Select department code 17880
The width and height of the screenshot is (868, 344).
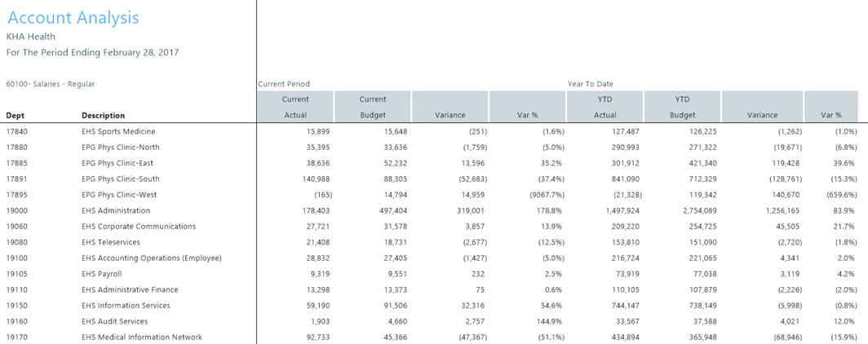tap(16, 148)
